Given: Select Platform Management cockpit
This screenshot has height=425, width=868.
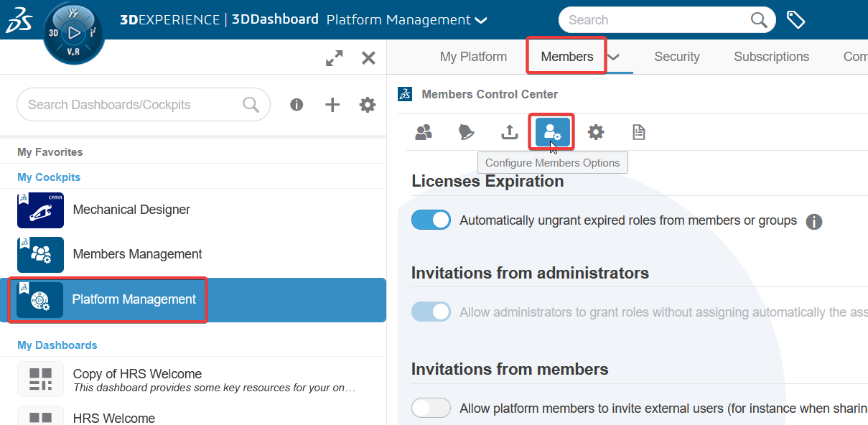Looking at the screenshot, I should (x=193, y=300).
